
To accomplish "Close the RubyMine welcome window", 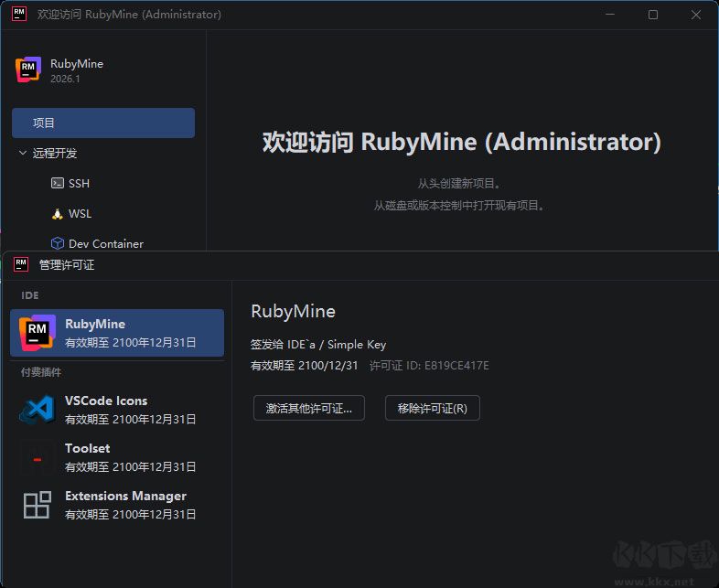I will point(695,15).
